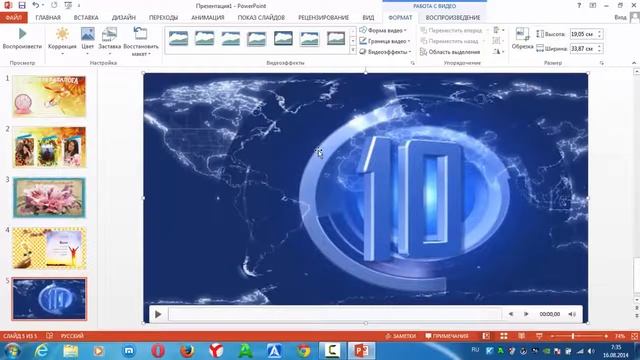Image resolution: width=640 pixels, height=360 pixels.
Task: Toggle the ПРИМЕЧАНИЯ comments pane
Action: [x=447, y=336]
